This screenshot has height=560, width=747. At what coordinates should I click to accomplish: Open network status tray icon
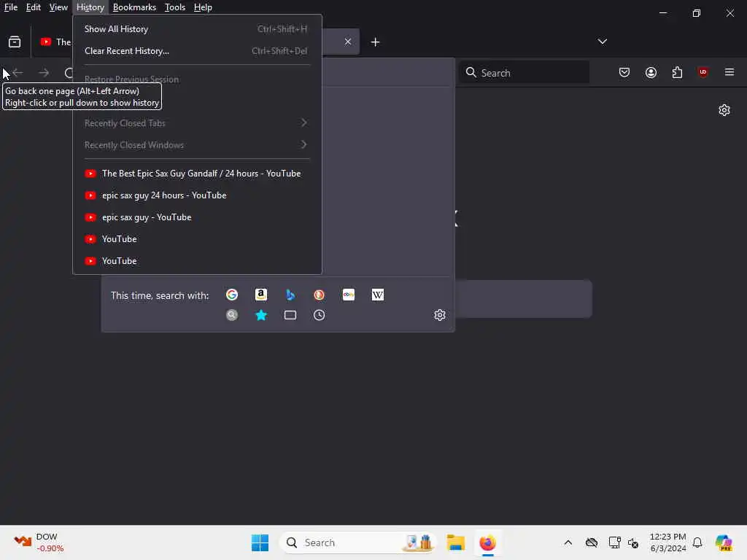coord(614,542)
